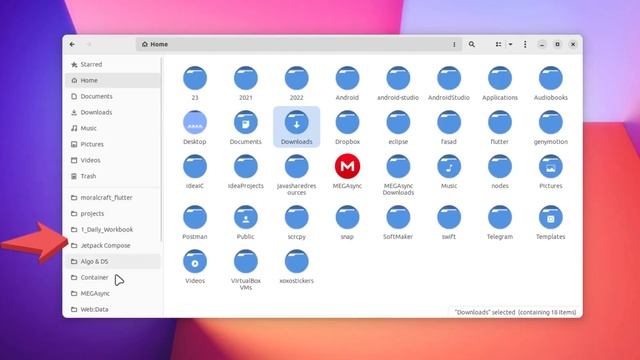Open the Applications folder
640x360 pixels.
pos(500,83)
